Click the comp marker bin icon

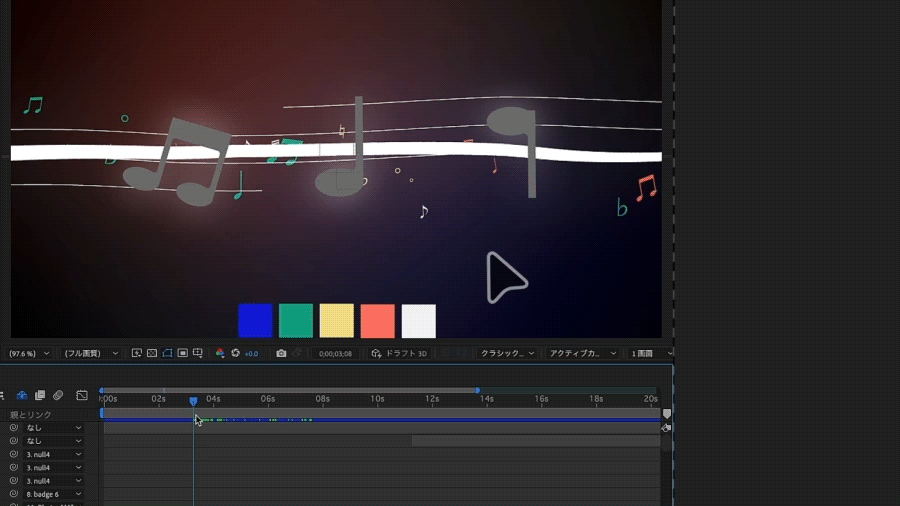point(666,414)
